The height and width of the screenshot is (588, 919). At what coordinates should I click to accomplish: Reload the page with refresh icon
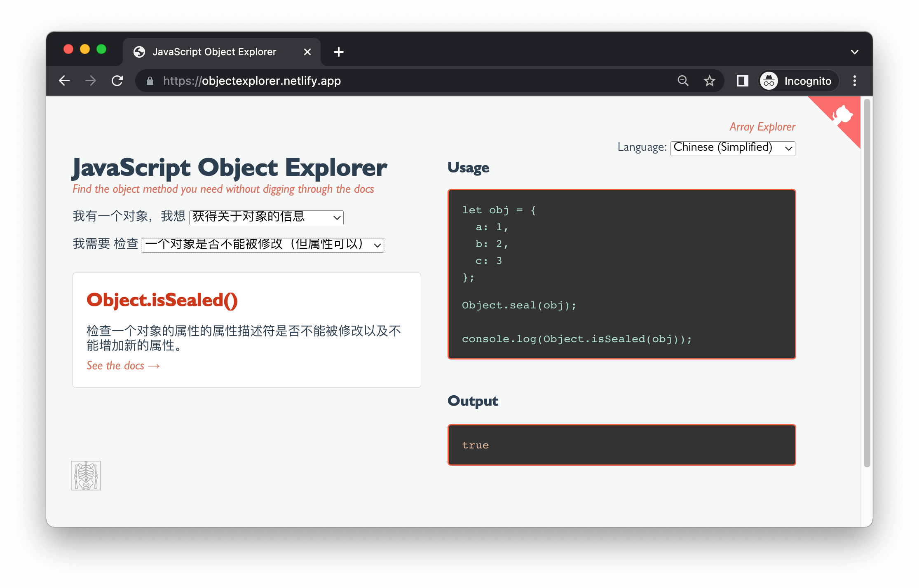pyautogui.click(x=117, y=81)
